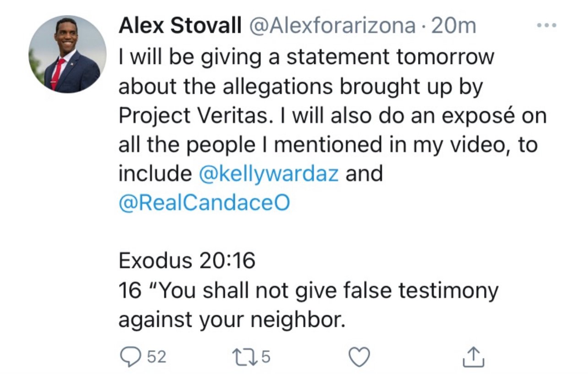Open the @kellywardaz mention

coord(269,174)
